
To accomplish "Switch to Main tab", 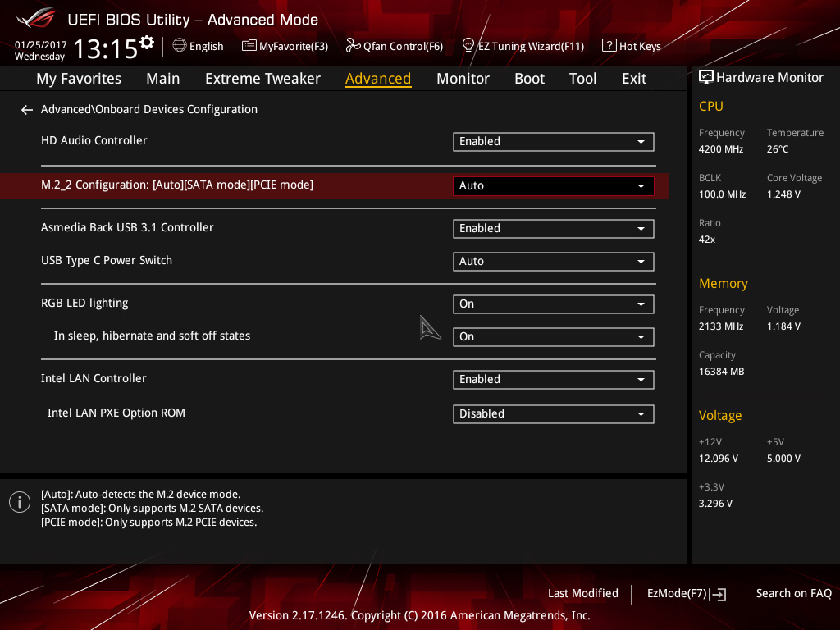I will (163, 79).
